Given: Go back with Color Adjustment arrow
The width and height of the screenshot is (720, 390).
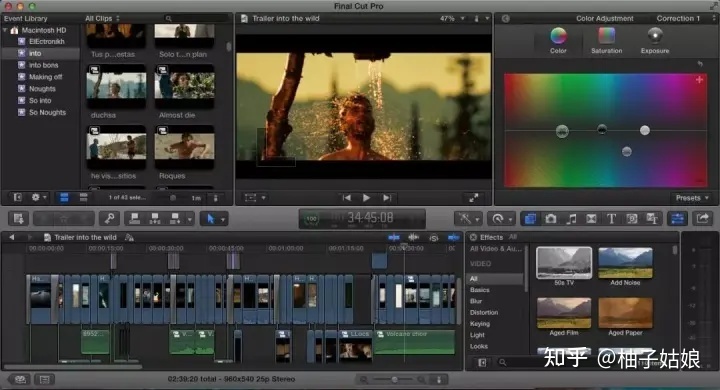Looking at the screenshot, I should click(x=506, y=18).
